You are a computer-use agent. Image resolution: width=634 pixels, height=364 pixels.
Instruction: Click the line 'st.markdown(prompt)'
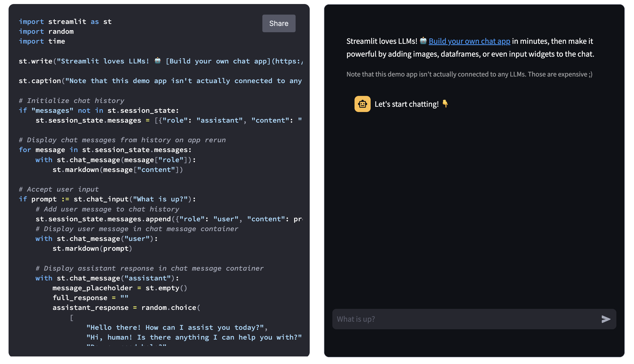click(x=92, y=248)
